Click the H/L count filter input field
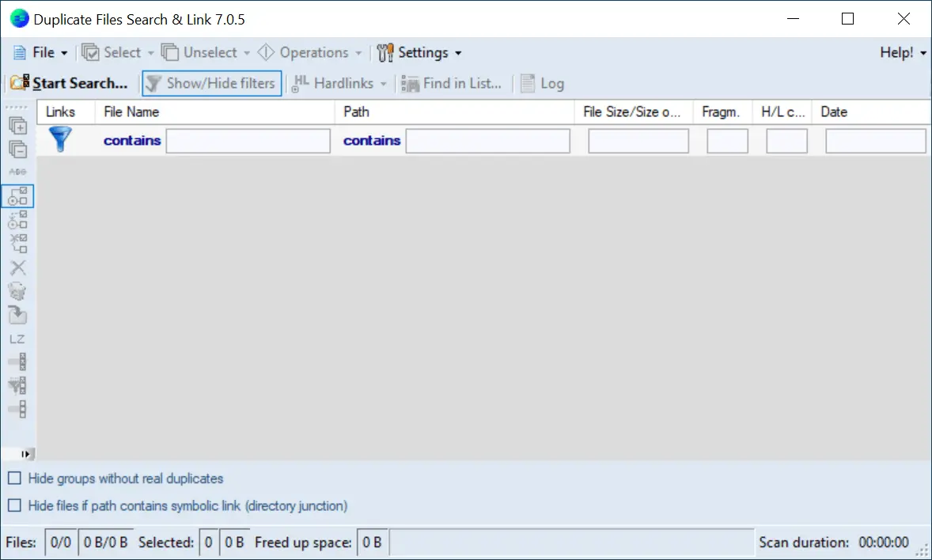 tap(786, 141)
